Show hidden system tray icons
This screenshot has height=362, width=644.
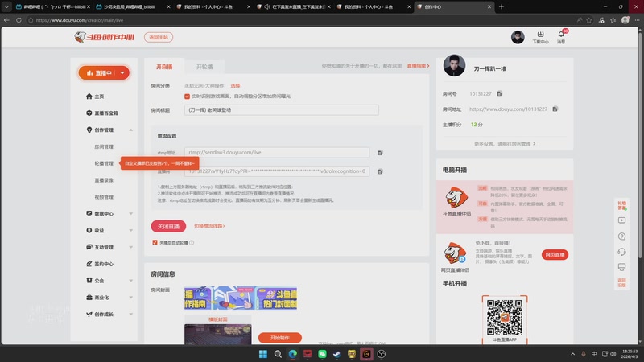pyautogui.click(x=572, y=354)
